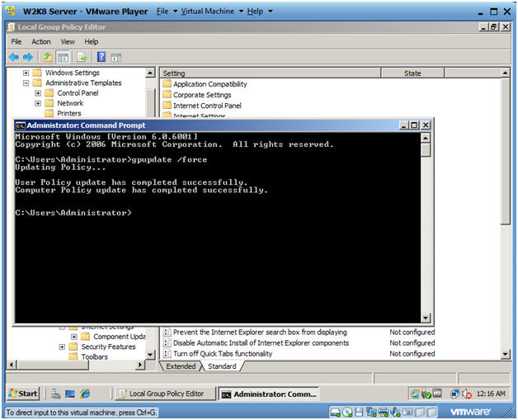Screen dimensions: 518x420
Task: Toggle Show/Hide Action Pane toolbar icon
Action: [x=116, y=58]
